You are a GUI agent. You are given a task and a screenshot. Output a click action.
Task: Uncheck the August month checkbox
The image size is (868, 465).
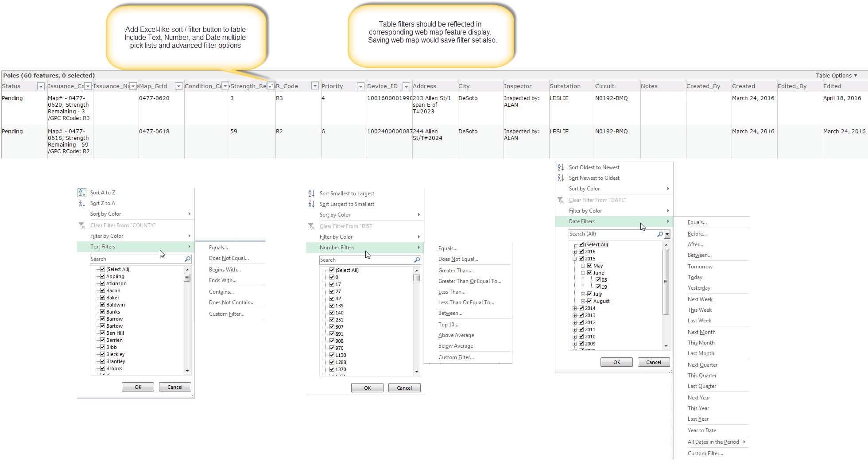click(x=589, y=301)
